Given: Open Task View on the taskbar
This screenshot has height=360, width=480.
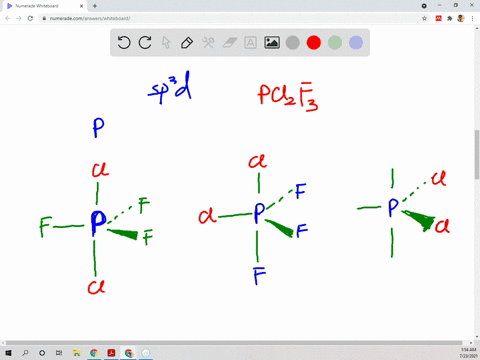Looking at the screenshot, I should 59,353.
